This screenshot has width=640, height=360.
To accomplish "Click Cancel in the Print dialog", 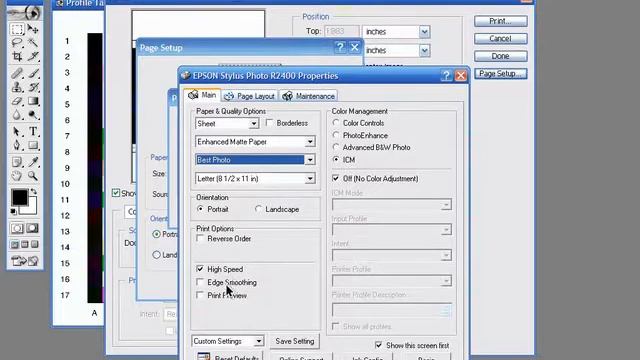I will click(x=500, y=38).
